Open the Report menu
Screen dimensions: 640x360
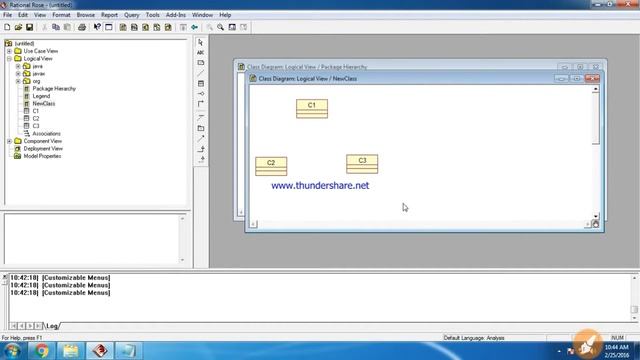click(109, 15)
